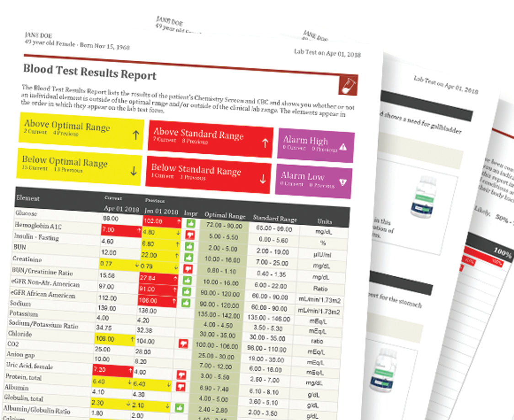The width and height of the screenshot is (514, 420).
Task: Click the thumbs-down icon in the Hemoglobin A1C row
Action: pos(190,235)
